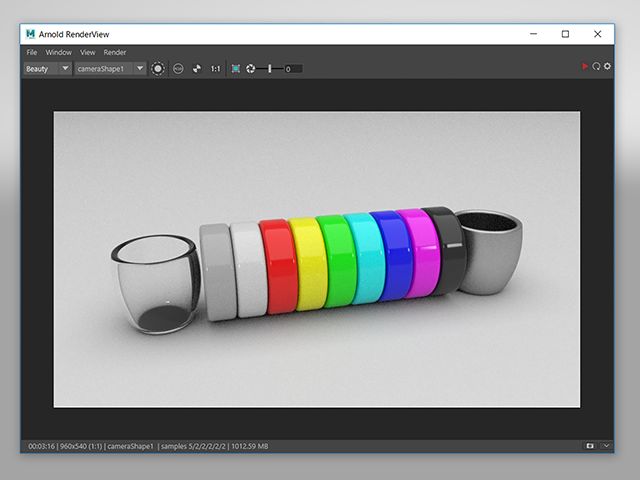Click the exposure value field showing 0

(293, 69)
